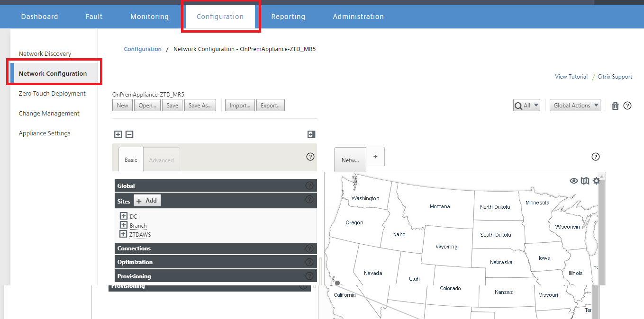The height and width of the screenshot is (319, 644).
Task: Open the Global Actions dropdown
Action: [x=575, y=106]
